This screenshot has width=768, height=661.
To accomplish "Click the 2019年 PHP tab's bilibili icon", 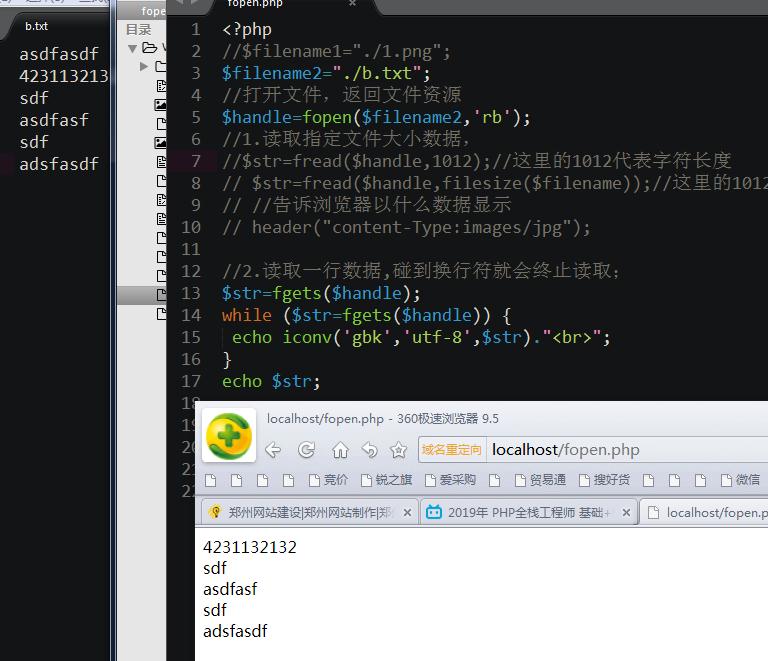I will click(x=434, y=512).
